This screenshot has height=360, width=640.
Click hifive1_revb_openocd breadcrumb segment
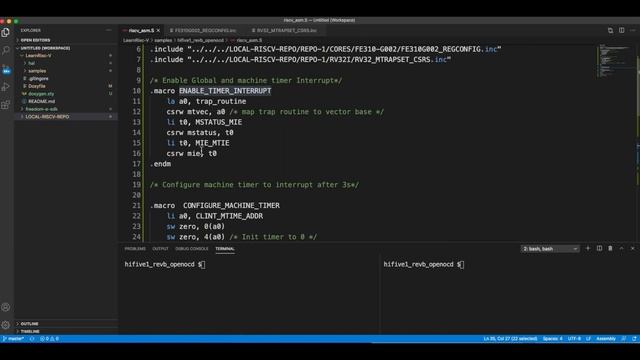(x=200, y=40)
